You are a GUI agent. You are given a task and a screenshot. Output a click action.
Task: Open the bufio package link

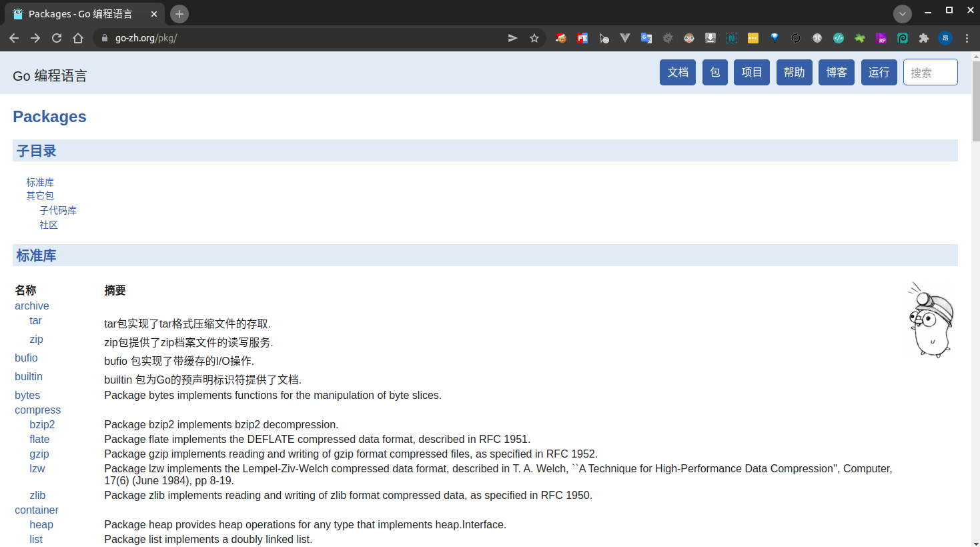(26, 358)
